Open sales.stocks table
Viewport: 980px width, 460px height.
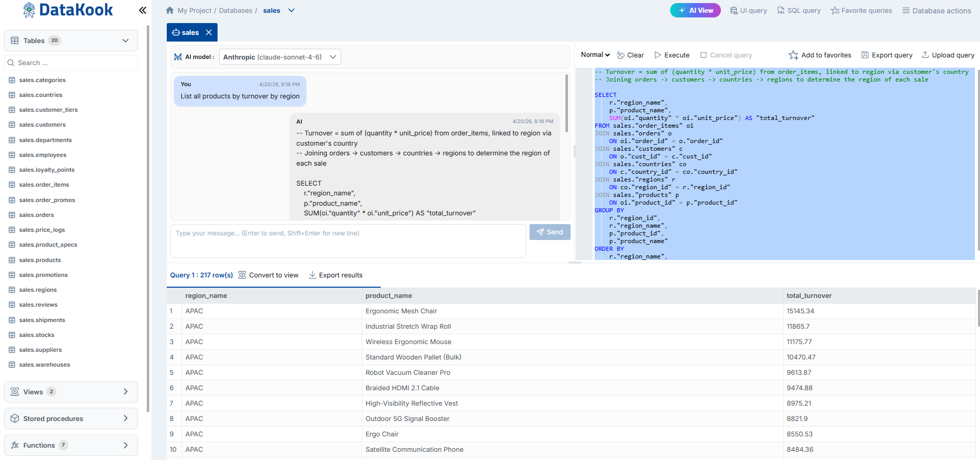37,335
